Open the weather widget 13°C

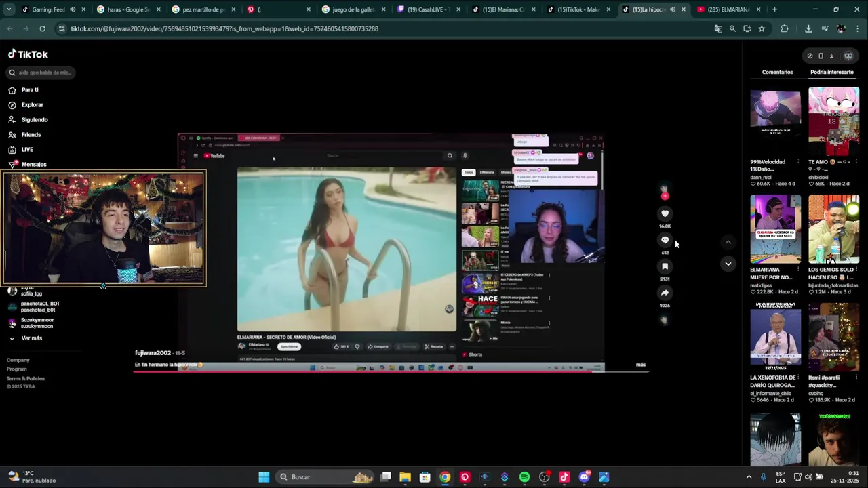[x=31, y=477]
